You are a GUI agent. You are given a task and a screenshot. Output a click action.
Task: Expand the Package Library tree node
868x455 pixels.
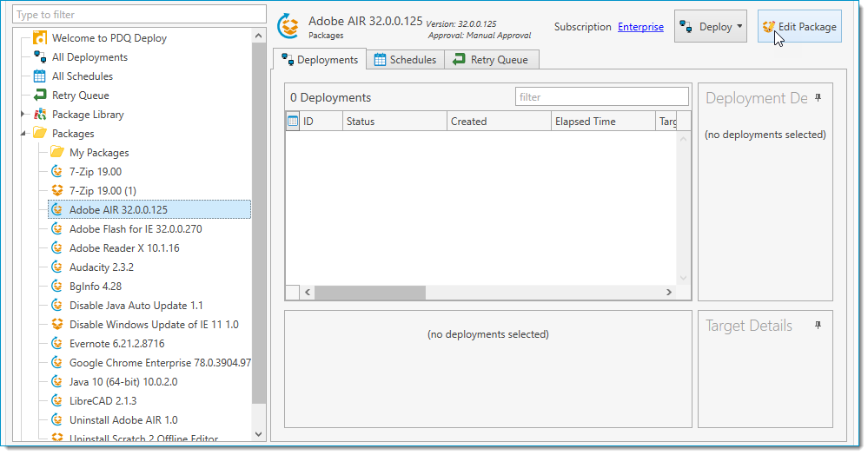[x=23, y=115]
